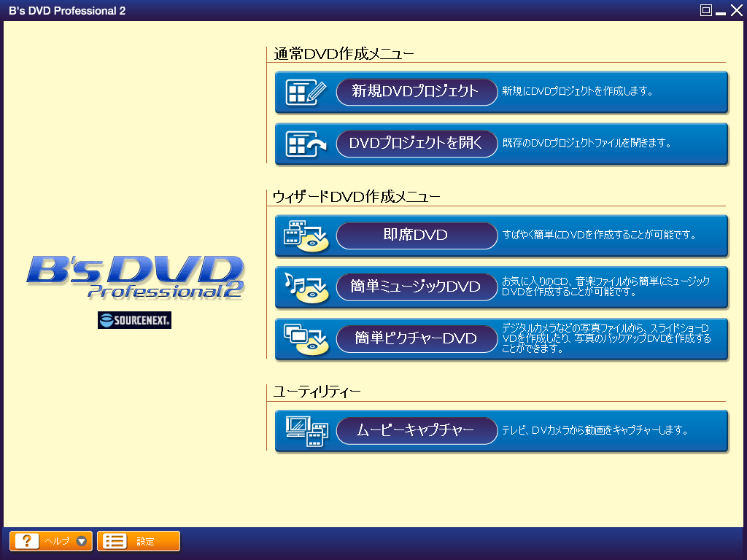Click the 通常DVD作成メニュー heading

(x=344, y=54)
